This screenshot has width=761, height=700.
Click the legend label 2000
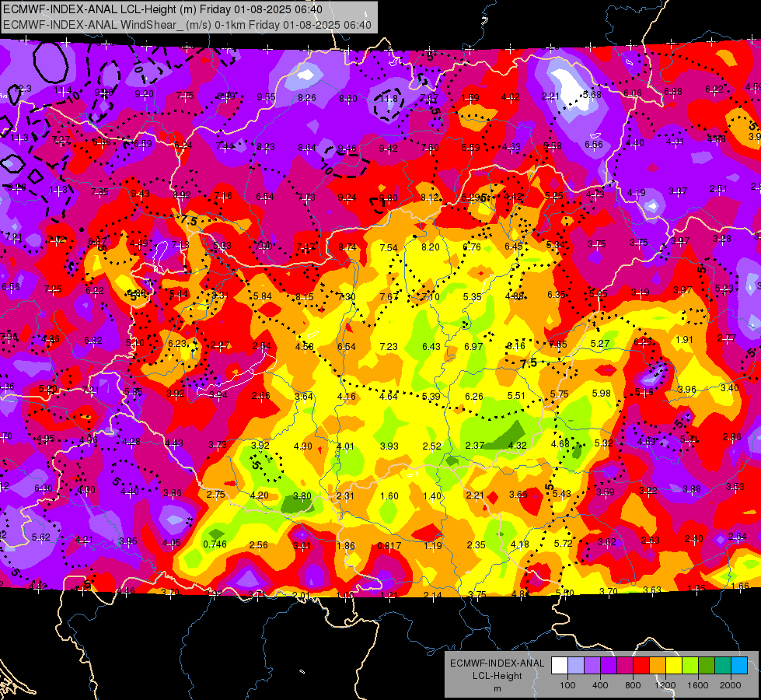tap(731, 685)
